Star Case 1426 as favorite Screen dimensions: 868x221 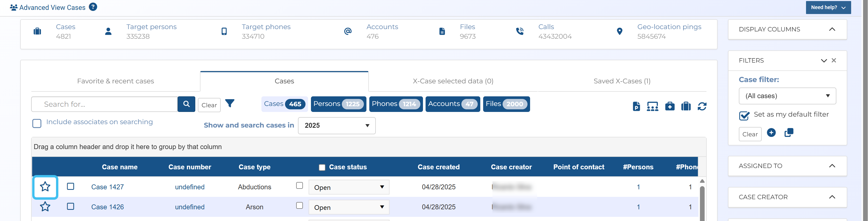click(45, 206)
